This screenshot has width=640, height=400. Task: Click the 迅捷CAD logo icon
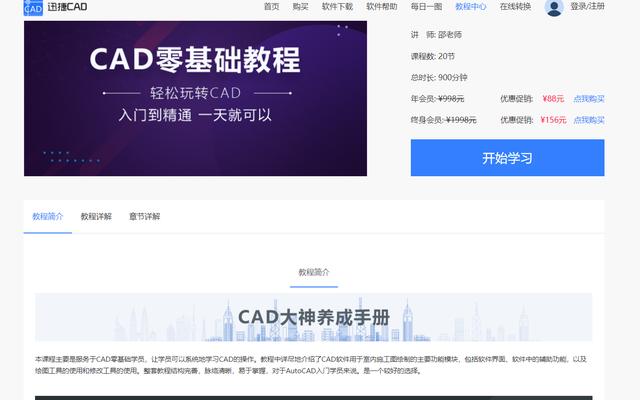pyautogui.click(x=33, y=7)
